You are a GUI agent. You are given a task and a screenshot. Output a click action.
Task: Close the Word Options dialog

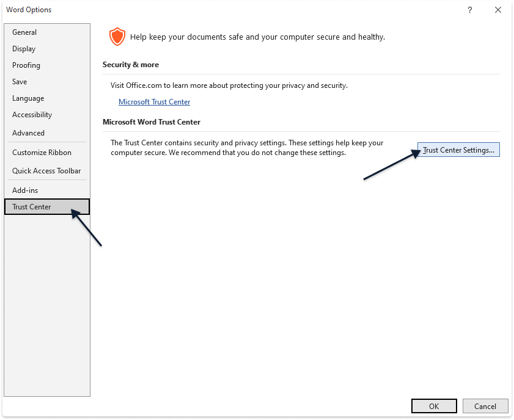click(497, 10)
